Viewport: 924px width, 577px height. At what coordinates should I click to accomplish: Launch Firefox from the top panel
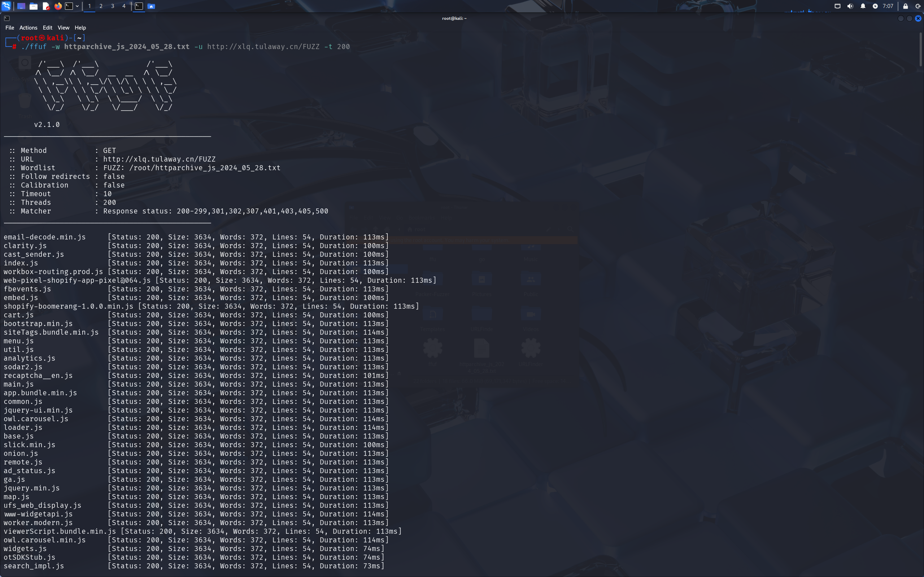click(x=58, y=6)
